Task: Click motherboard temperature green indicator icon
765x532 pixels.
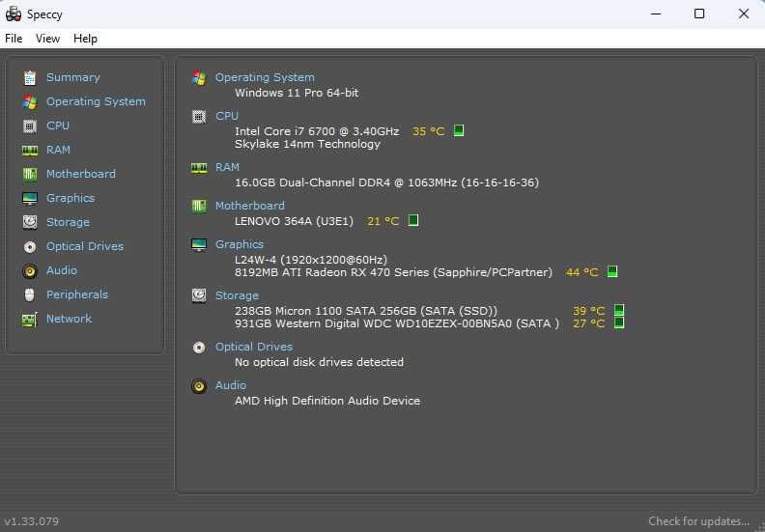Action: (413, 220)
